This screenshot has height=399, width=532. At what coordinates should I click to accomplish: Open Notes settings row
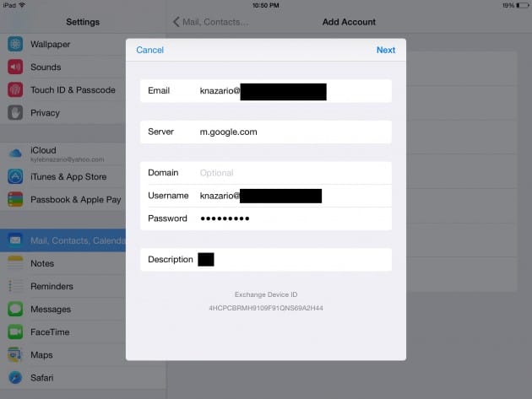click(62, 263)
